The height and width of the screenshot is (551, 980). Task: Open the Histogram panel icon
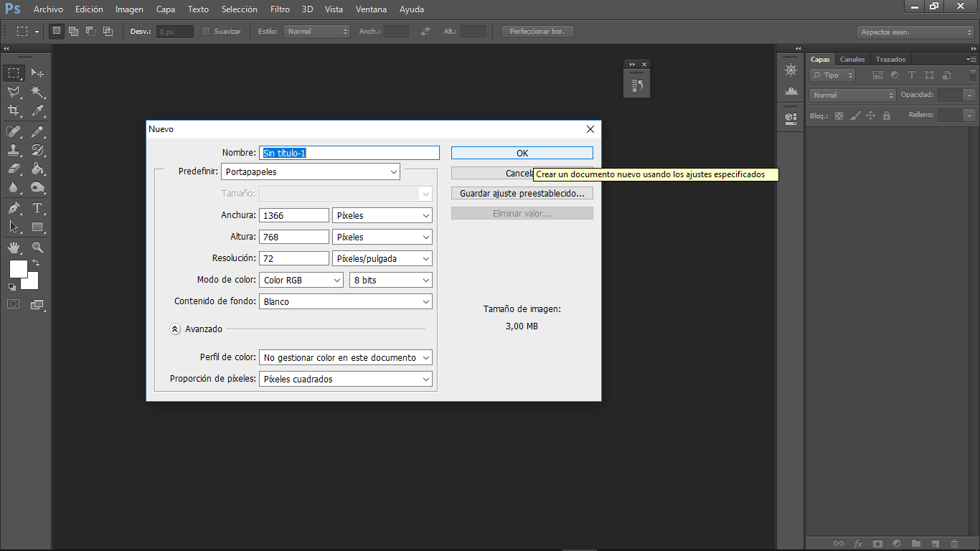click(x=791, y=90)
